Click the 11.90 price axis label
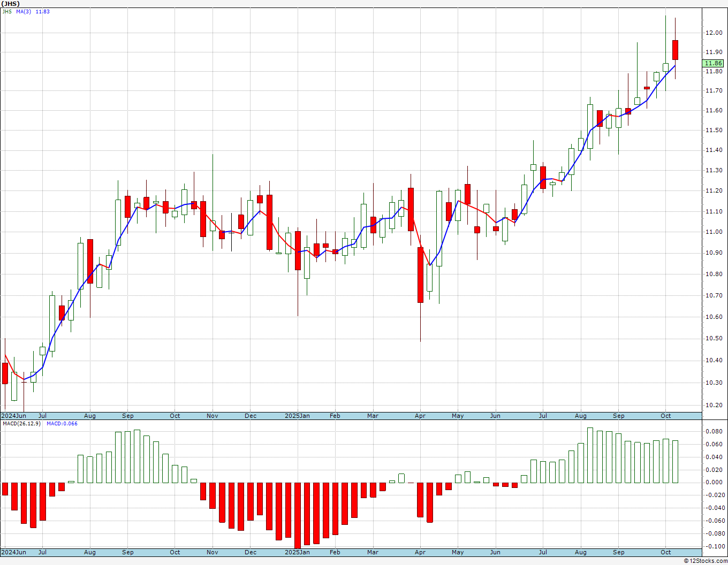 coord(714,52)
